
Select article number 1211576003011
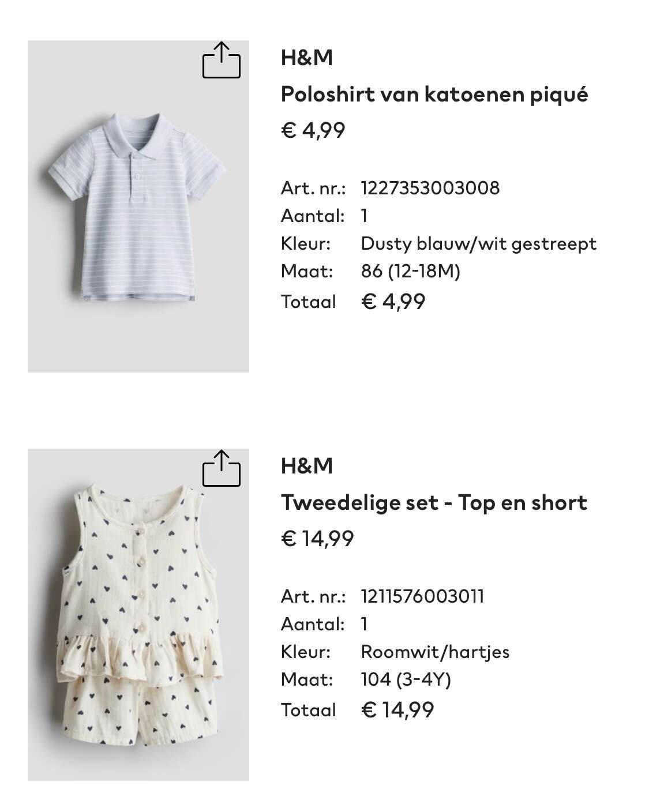pyautogui.click(x=423, y=596)
